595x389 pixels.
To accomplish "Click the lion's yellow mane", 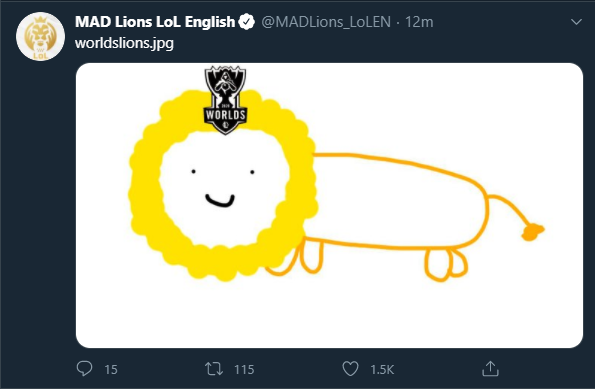I will tap(146, 190).
